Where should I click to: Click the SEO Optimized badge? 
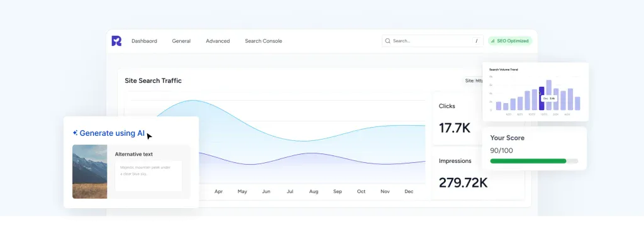pyautogui.click(x=509, y=41)
